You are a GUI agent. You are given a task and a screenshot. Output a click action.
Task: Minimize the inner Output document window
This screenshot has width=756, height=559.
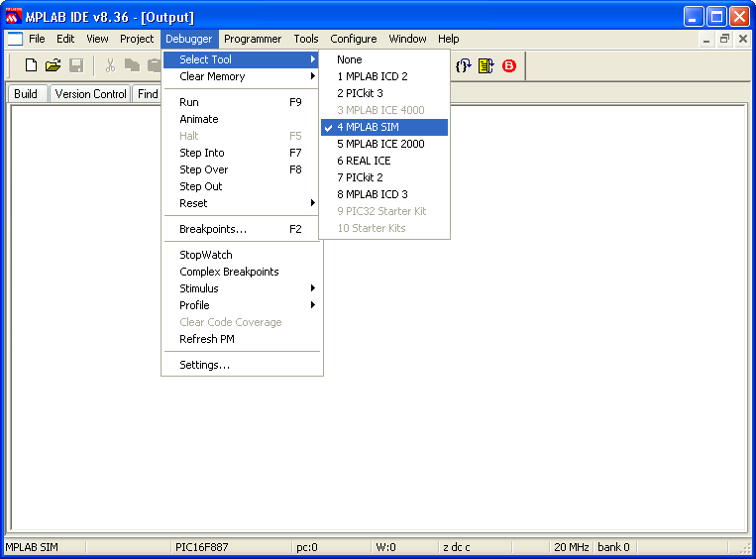(x=706, y=40)
